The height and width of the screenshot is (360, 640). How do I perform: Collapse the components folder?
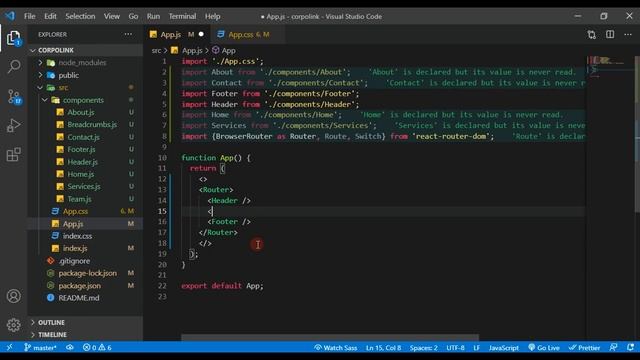click(85, 100)
